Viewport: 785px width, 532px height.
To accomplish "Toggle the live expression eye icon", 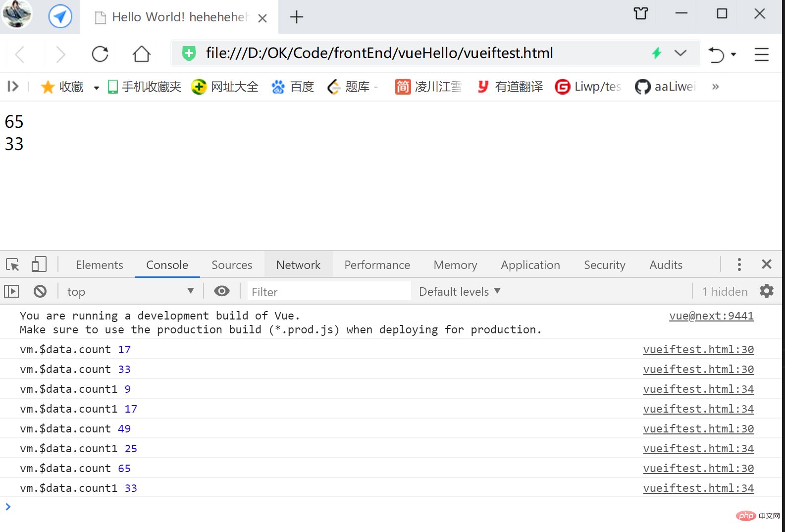I will pyautogui.click(x=221, y=291).
